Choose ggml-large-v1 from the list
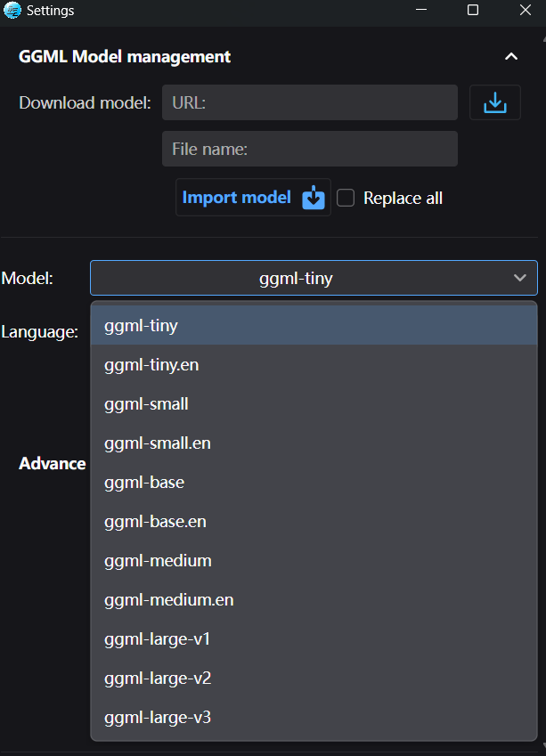Image resolution: width=546 pixels, height=756 pixels. (x=314, y=639)
